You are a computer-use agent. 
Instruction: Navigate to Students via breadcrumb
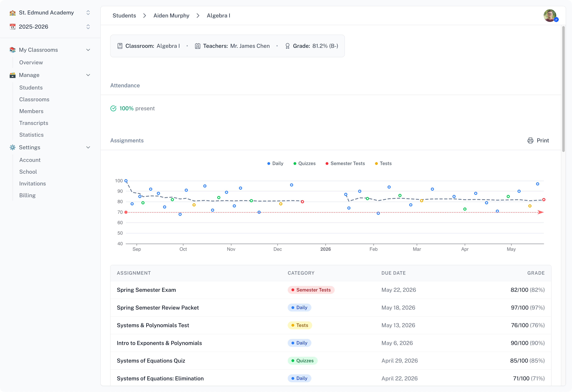click(x=124, y=15)
